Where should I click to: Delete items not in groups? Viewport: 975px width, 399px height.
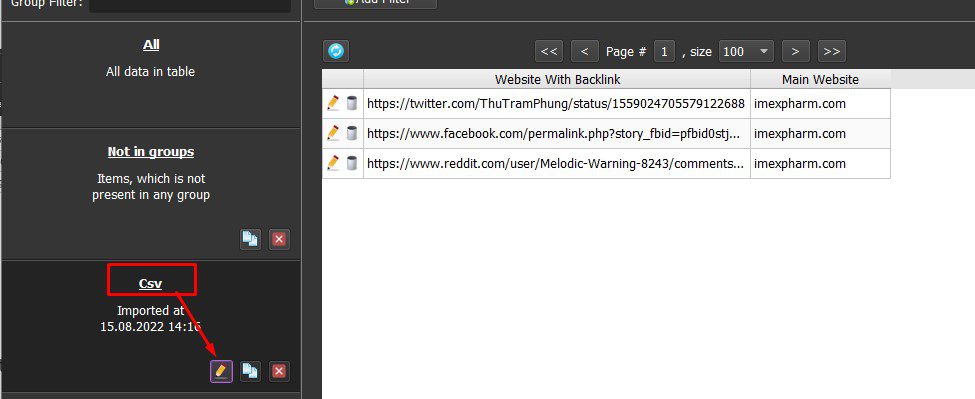click(x=279, y=239)
